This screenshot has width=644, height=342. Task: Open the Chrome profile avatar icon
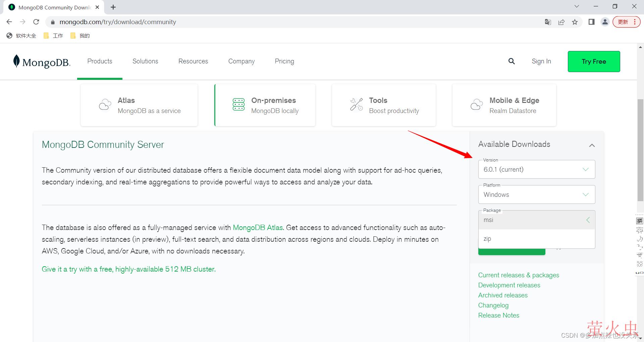point(605,22)
